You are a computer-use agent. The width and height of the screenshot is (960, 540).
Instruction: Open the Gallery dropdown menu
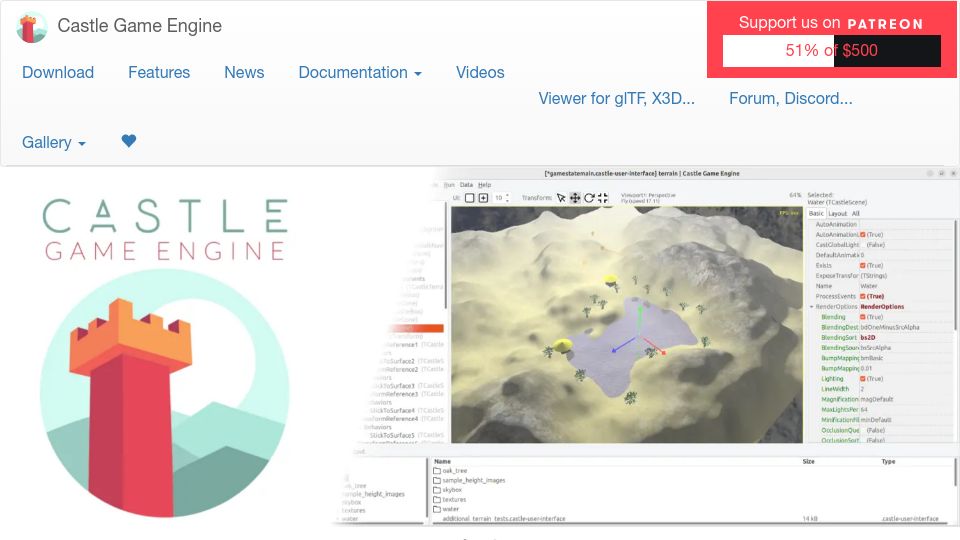click(54, 142)
